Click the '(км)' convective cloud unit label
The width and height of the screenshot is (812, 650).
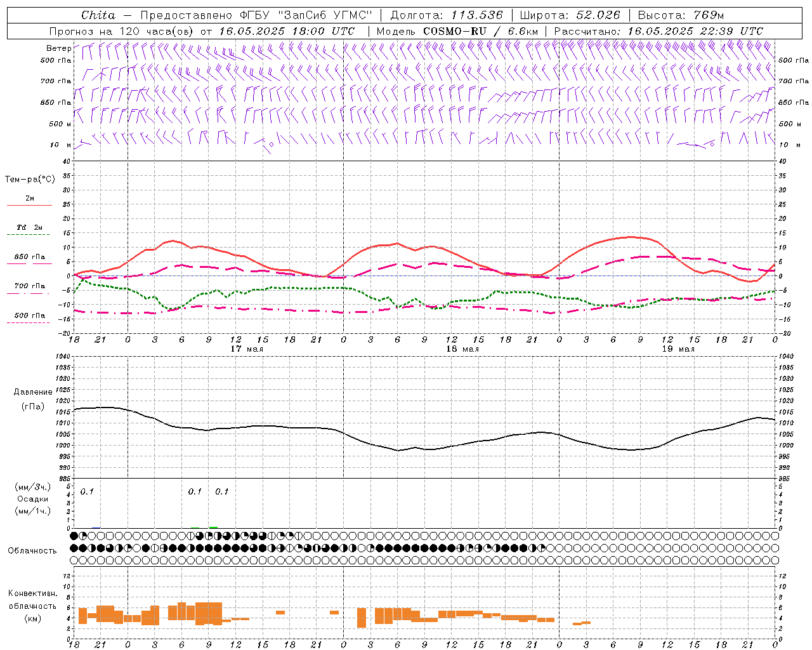click(x=33, y=618)
